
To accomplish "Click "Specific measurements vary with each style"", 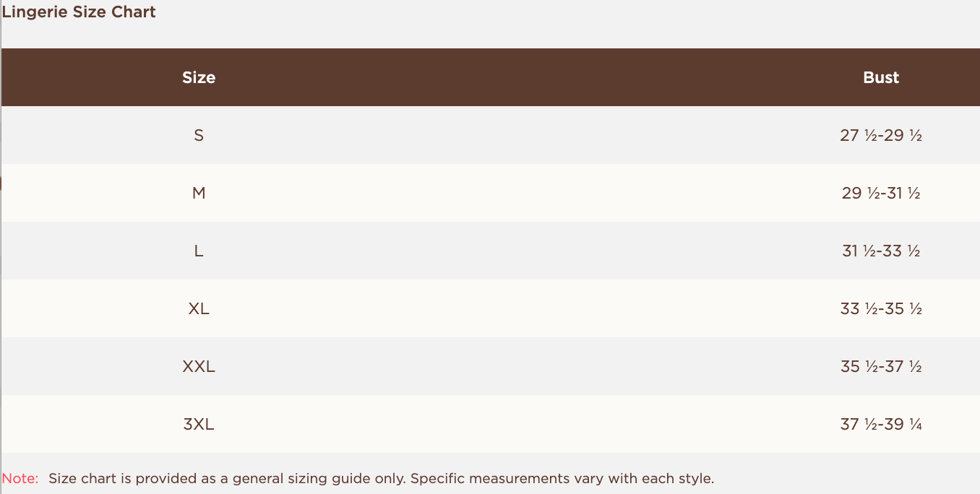I will [x=562, y=478].
